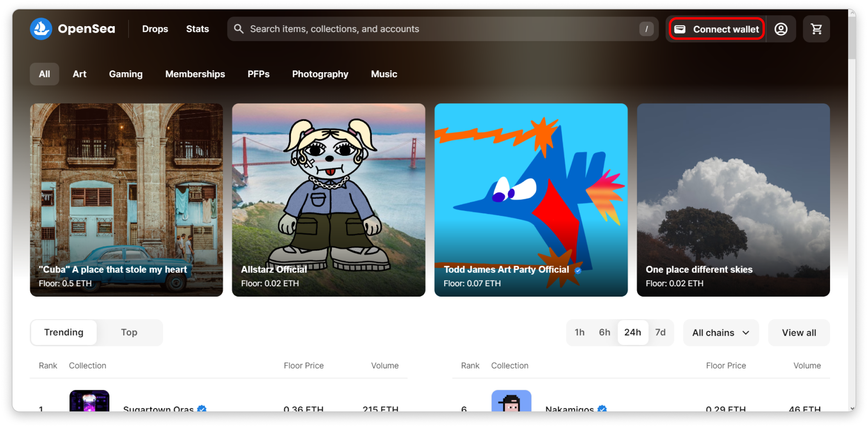Click the Nakamigos collection avatar

511,401
